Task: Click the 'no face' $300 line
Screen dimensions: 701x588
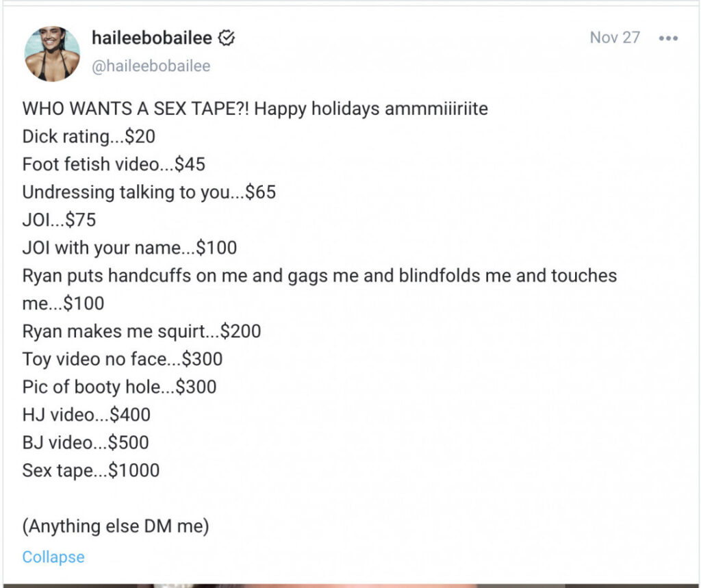Action: point(122,359)
